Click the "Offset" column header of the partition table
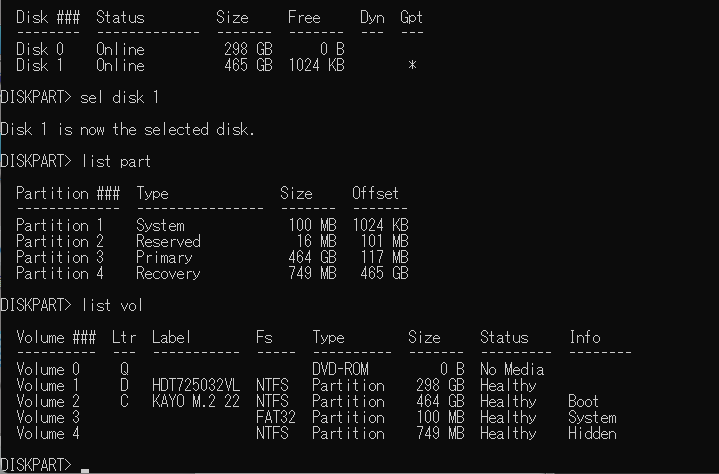The width and height of the screenshot is (719, 474). point(375,194)
